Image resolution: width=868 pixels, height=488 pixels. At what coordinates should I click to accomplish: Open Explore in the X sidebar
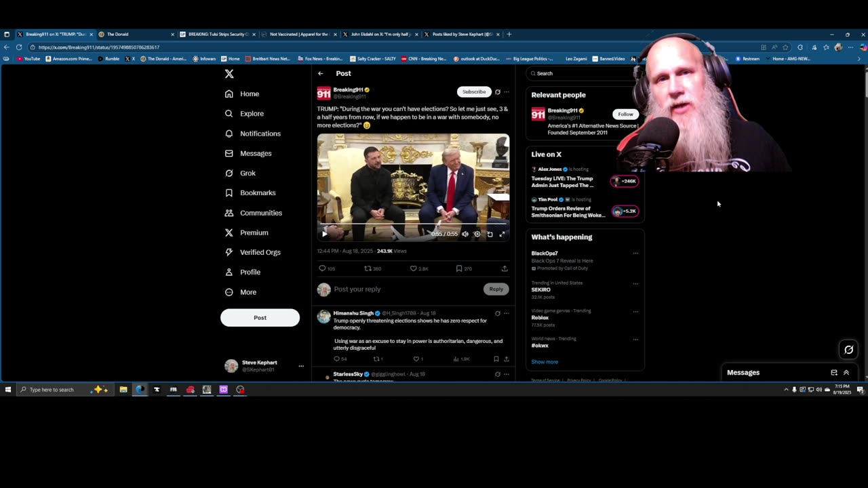tap(244, 114)
